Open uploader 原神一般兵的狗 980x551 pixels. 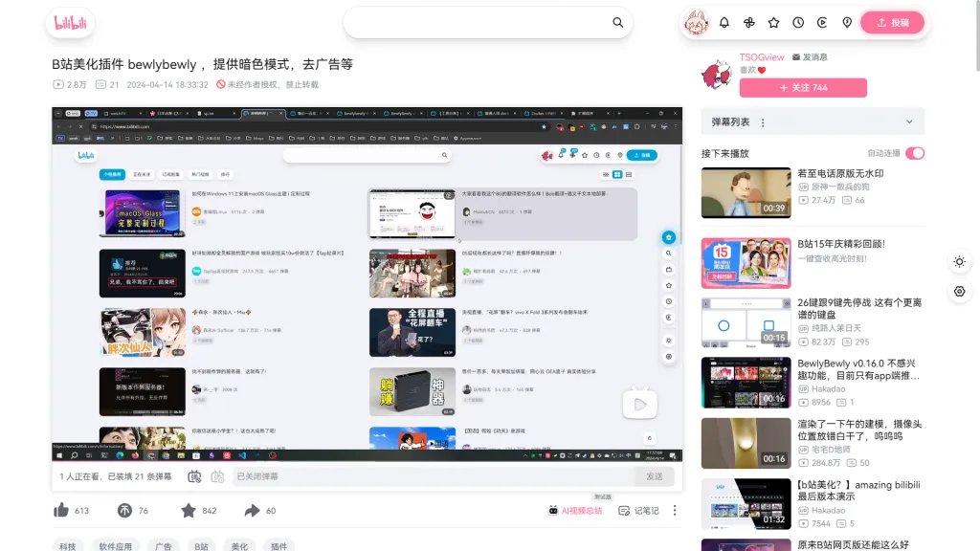pyautogui.click(x=839, y=187)
